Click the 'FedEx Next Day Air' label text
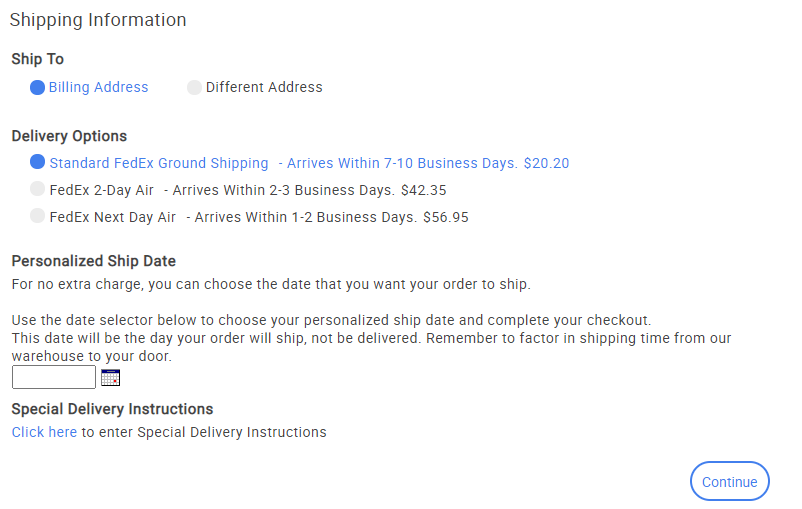Screen dimensions: 802x509 [113, 217]
